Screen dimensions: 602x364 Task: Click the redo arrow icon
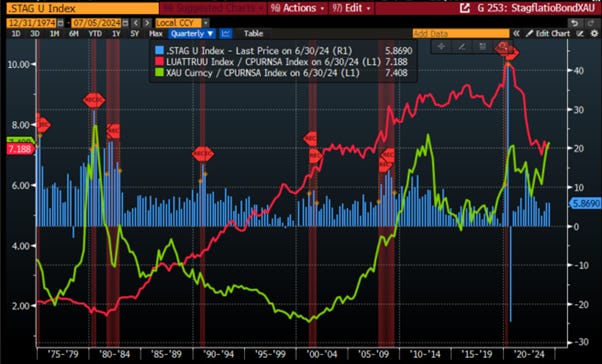coord(593,23)
